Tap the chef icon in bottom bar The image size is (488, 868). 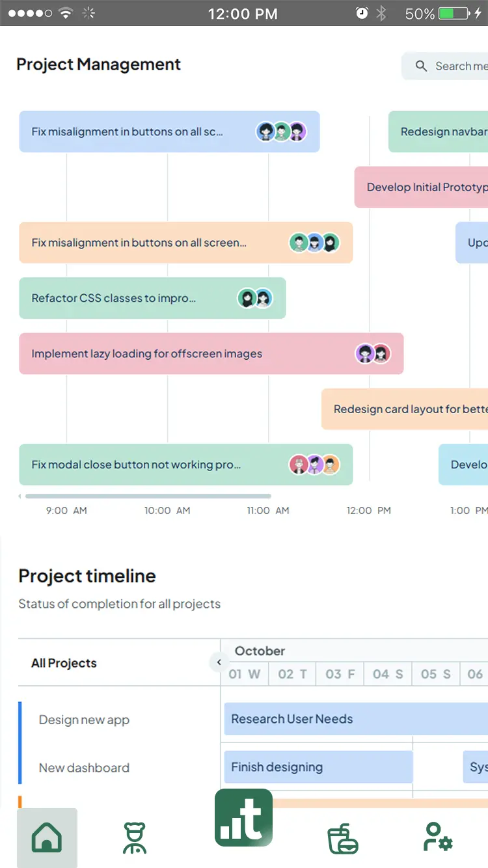(x=135, y=838)
